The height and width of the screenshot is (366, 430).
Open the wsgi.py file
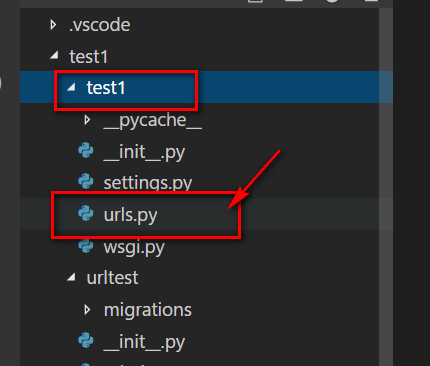(134, 247)
